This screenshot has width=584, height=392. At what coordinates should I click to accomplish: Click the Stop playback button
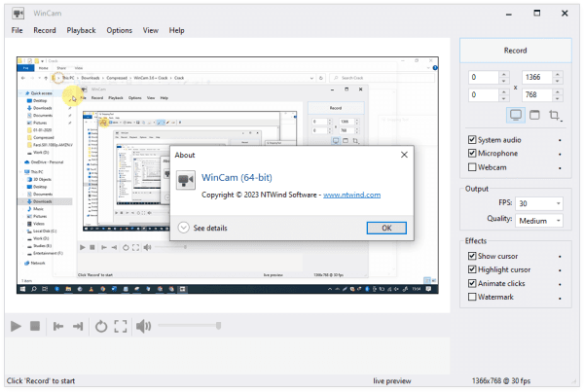35,327
